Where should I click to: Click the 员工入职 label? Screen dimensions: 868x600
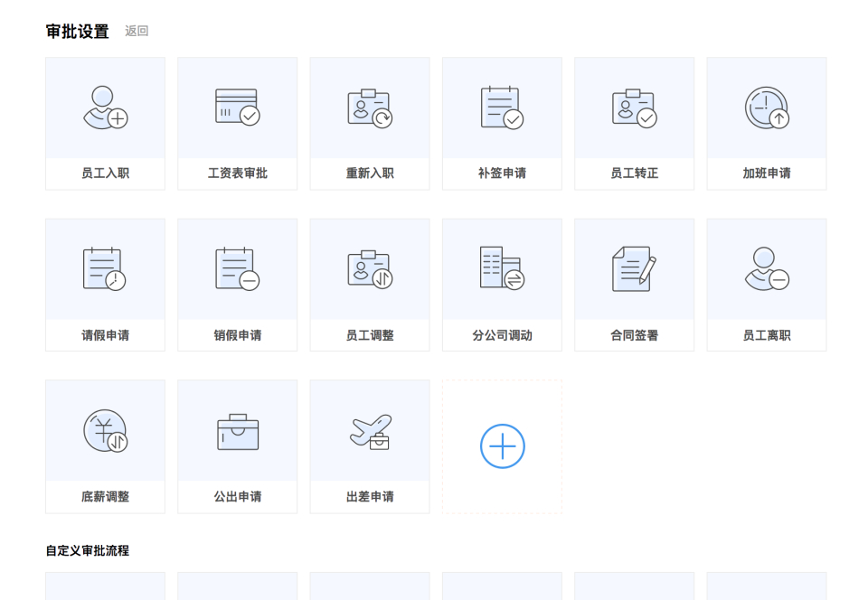point(105,173)
